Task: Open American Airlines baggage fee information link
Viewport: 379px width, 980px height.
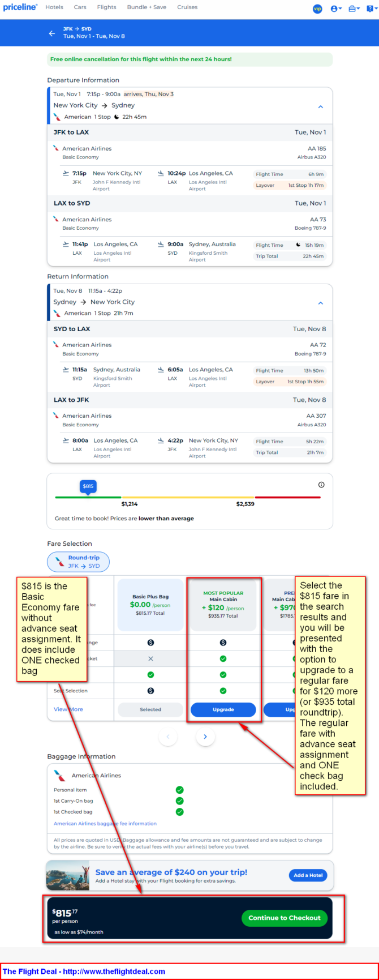Action: [105, 824]
